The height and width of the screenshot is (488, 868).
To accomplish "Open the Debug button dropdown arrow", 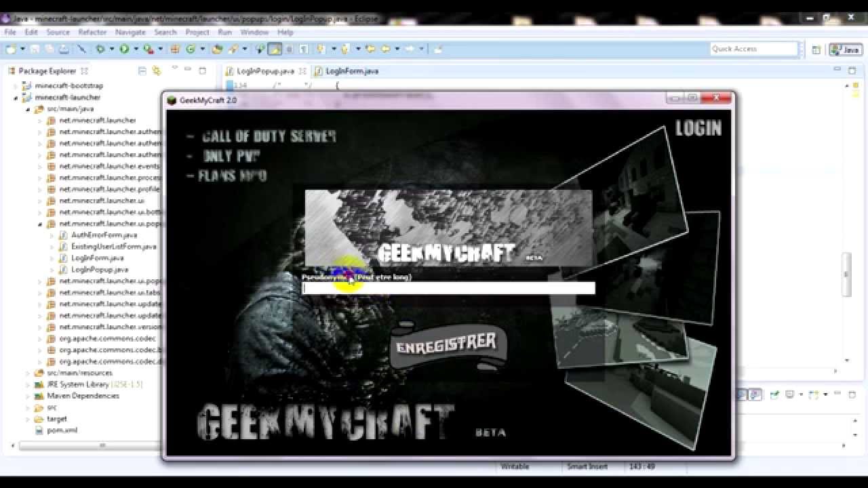I will (x=112, y=49).
